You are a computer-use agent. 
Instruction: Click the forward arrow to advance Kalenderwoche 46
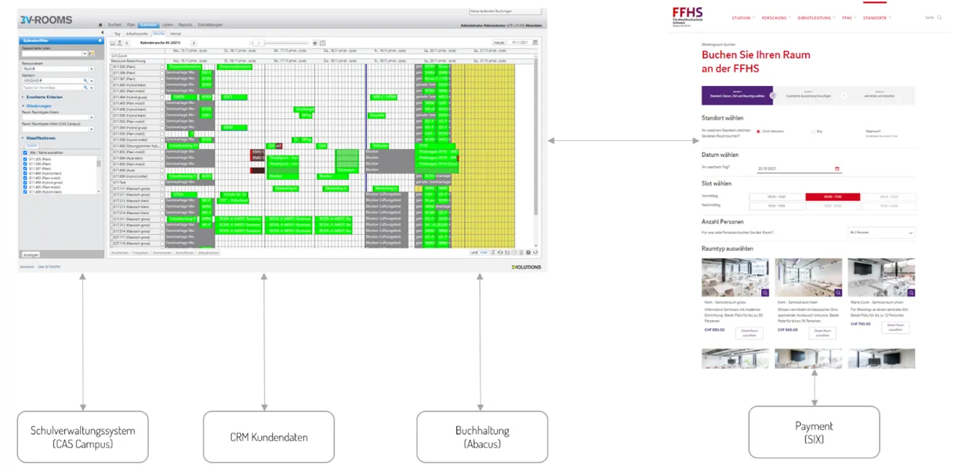click(x=193, y=42)
